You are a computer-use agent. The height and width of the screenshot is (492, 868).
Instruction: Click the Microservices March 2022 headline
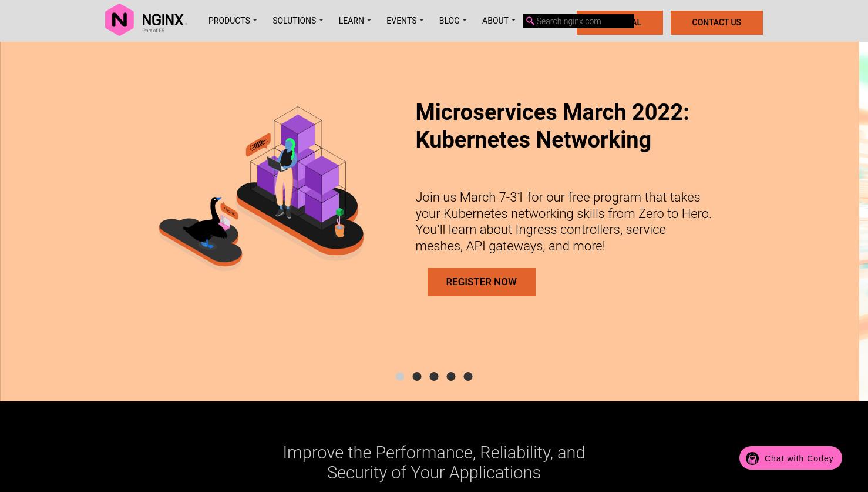552,126
